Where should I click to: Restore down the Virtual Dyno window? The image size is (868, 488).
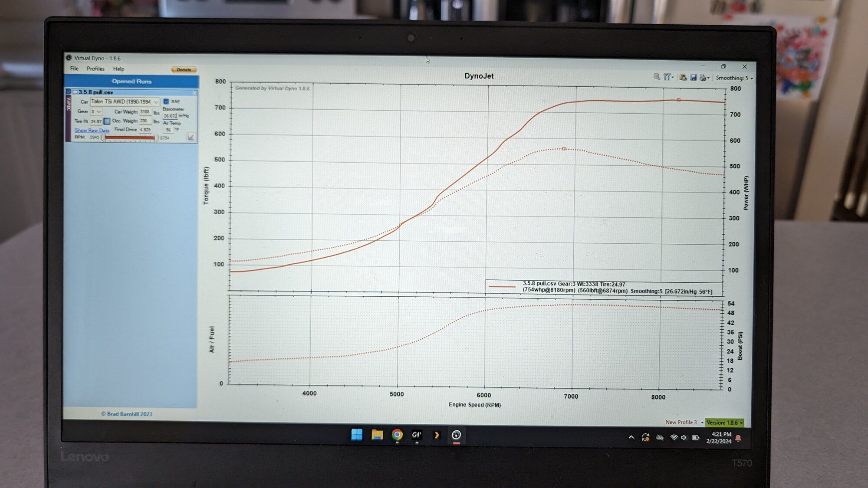pos(723,66)
